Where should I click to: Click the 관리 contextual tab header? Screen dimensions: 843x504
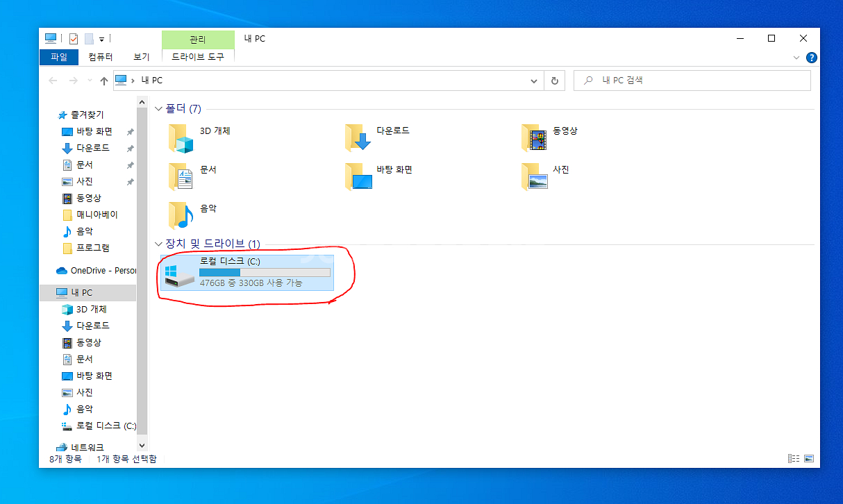198,40
